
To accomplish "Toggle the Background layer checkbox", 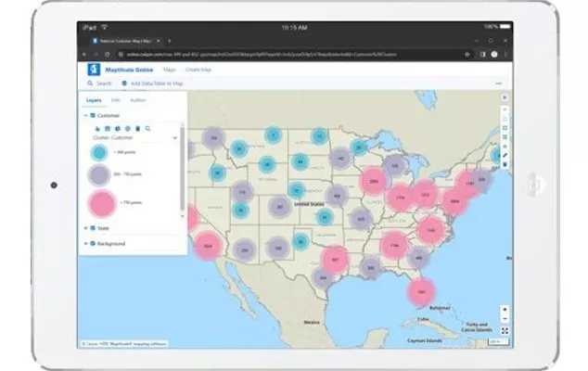I will tap(93, 243).
